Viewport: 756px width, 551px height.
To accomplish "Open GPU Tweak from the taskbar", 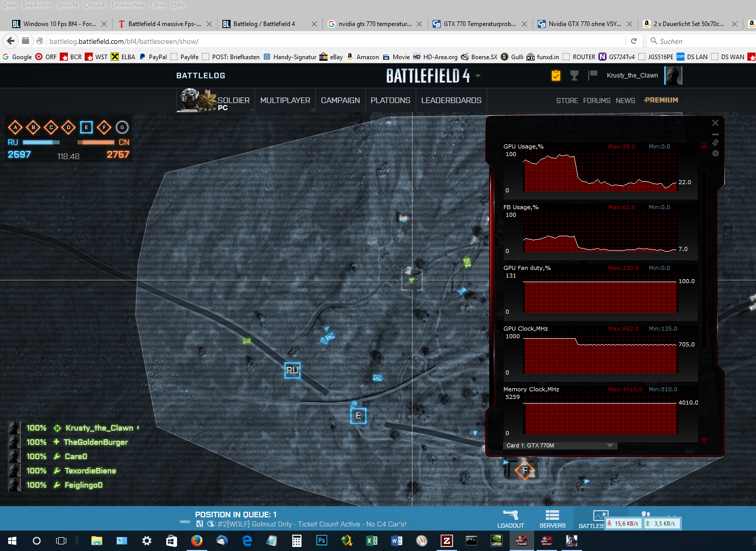I will [521, 541].
